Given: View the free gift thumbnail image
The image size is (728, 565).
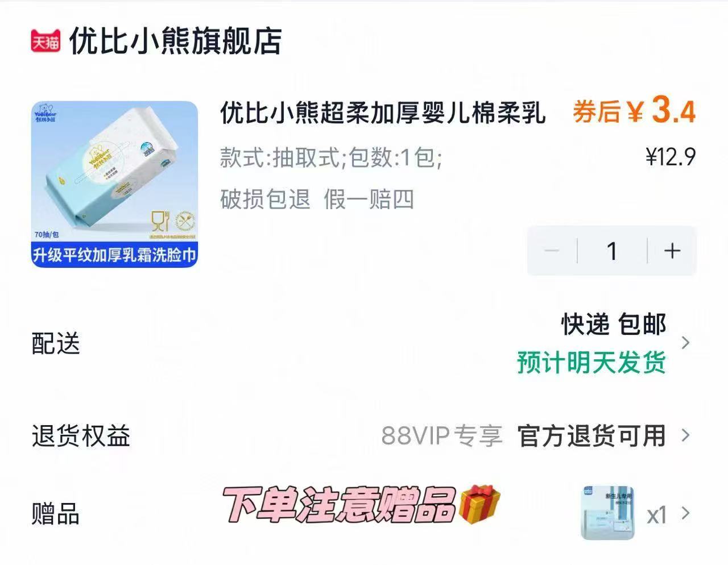Looking at the screenshot, I should [607, 513].
